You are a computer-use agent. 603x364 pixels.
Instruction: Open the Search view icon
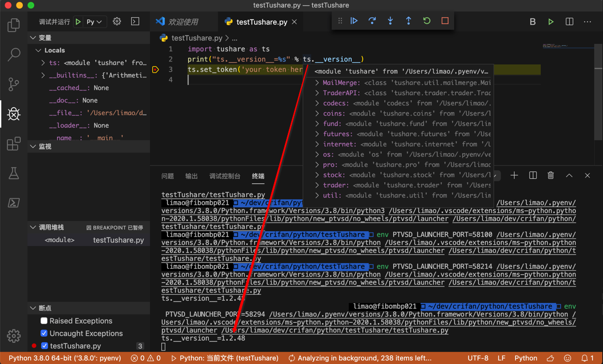14,55
